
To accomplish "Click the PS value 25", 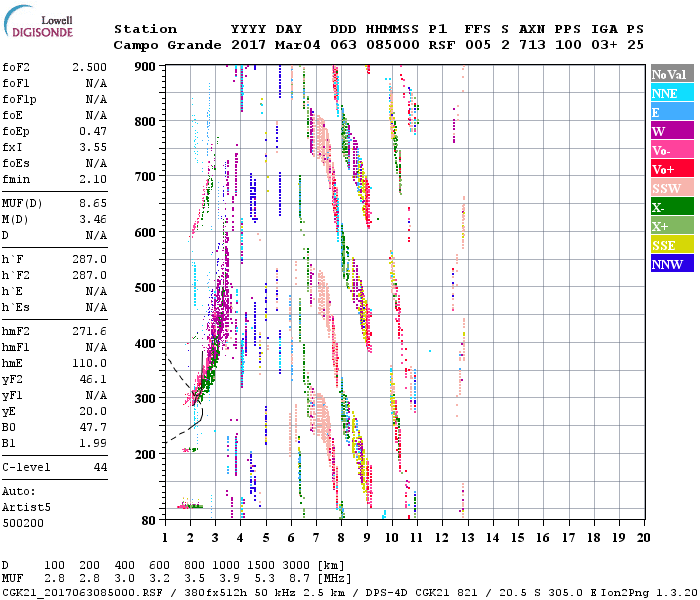I will pos(635,46).
